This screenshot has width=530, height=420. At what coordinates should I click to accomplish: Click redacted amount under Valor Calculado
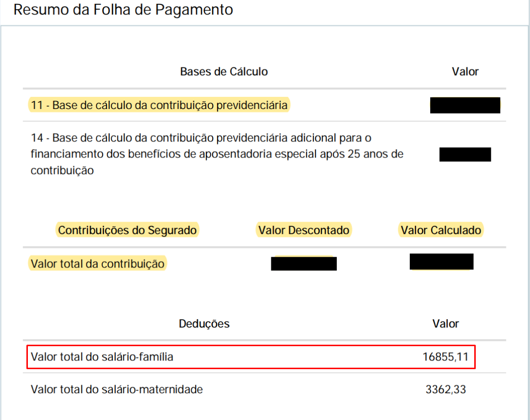[442, 262]
